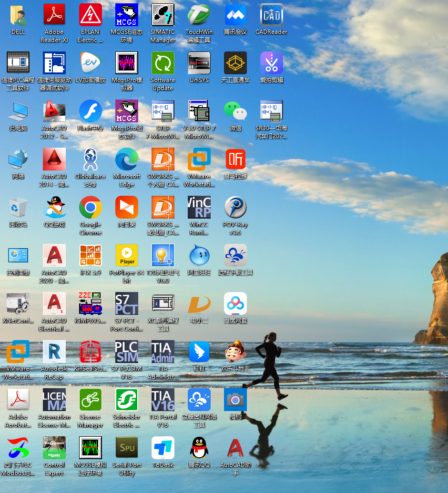Click the EPLAN Electric desktop icon
This screenshot has height=493, width=448.
point(91,16)
